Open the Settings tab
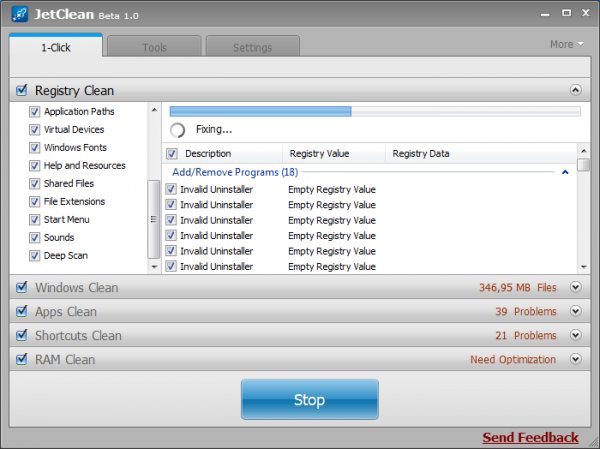 tap(253, 47)
